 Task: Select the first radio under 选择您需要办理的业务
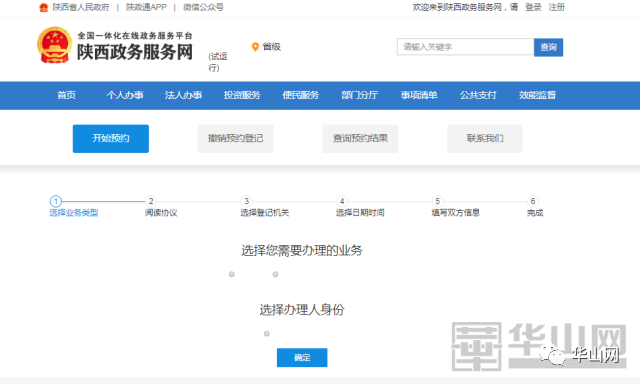point(232,274)
